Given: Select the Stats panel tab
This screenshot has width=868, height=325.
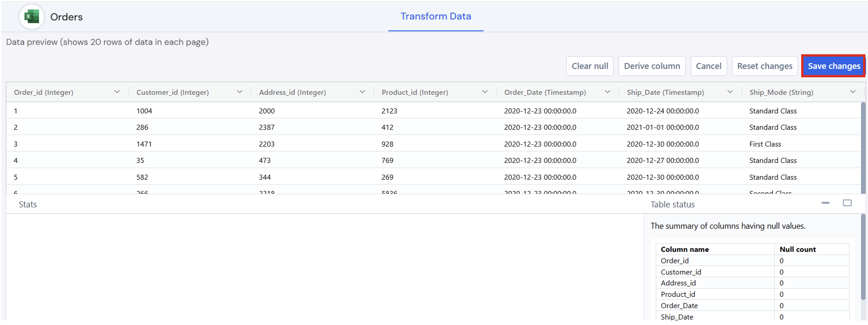Looking at the screenshot, I should [x=28, y=204].
